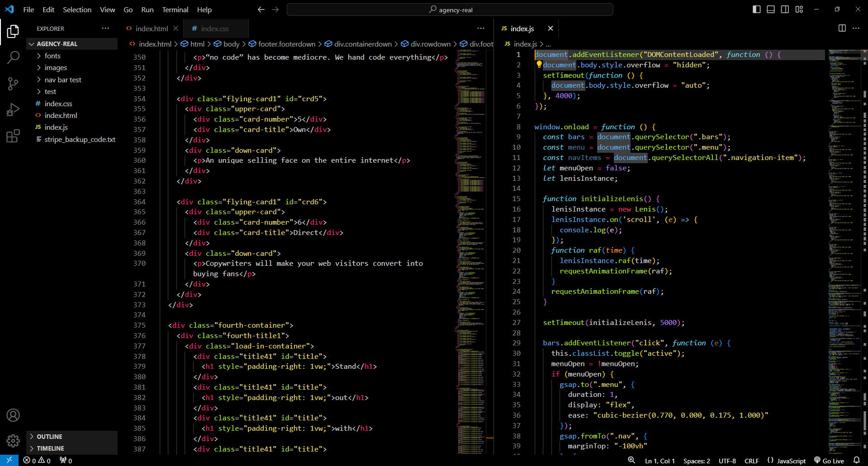Image resolution: width=868 pixels, height=466 pixels.
Task: Expand the OUTLINE section
Action: pyautogui.click(x=72, y=437)
